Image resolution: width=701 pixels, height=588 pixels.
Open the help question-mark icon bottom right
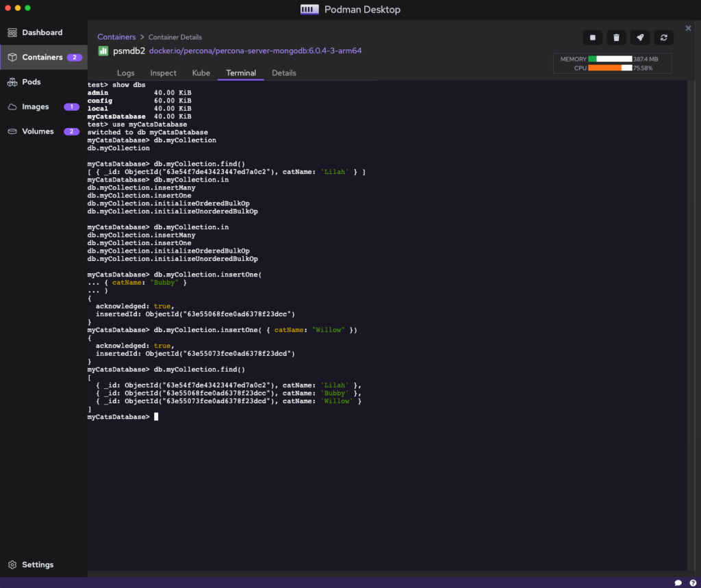point(692,583)
